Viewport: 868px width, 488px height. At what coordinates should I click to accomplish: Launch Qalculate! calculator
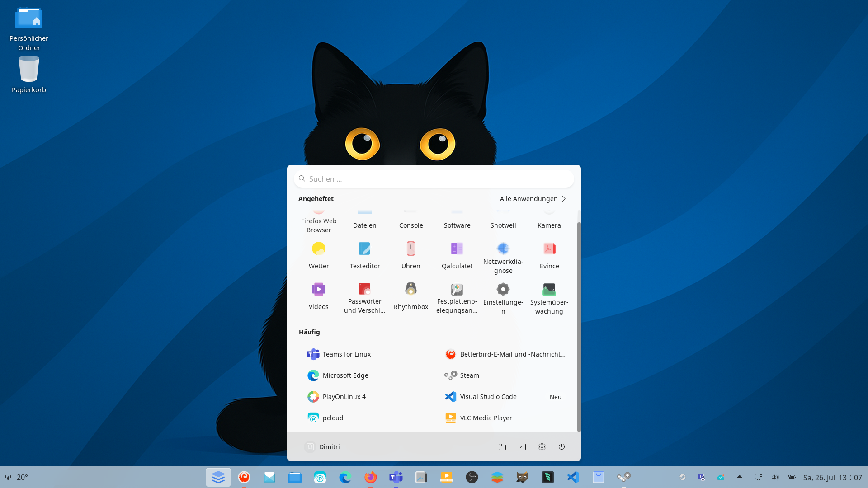point(457,256)
